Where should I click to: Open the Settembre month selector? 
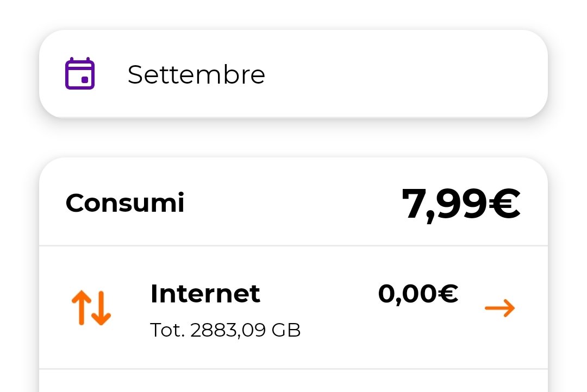(x=293, y=74)
